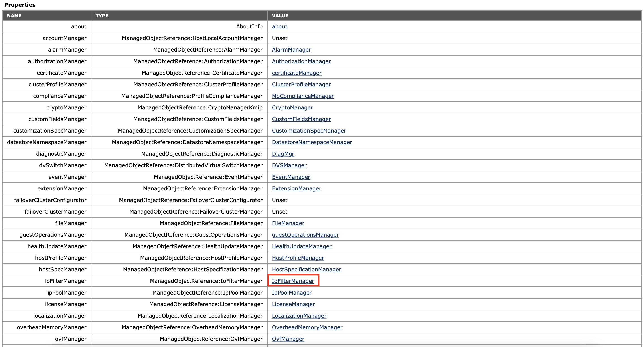
Task: Open the AuthorizationManager link
Action: (301, 61)
